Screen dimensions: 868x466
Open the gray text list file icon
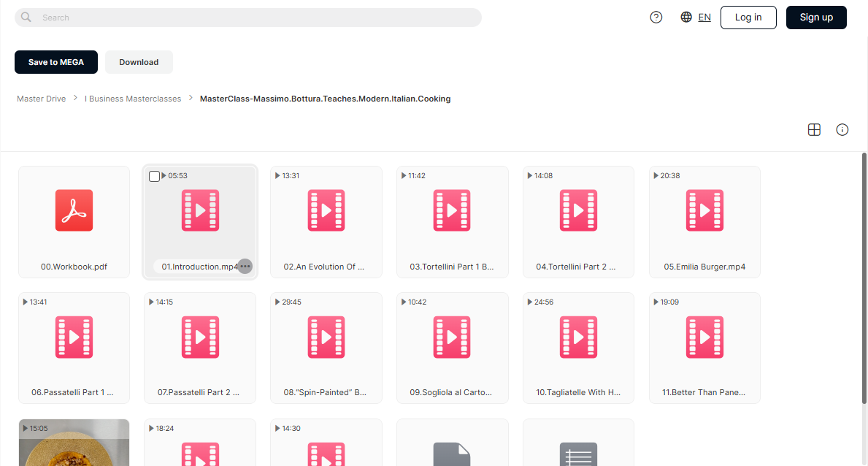click(578, 454)
